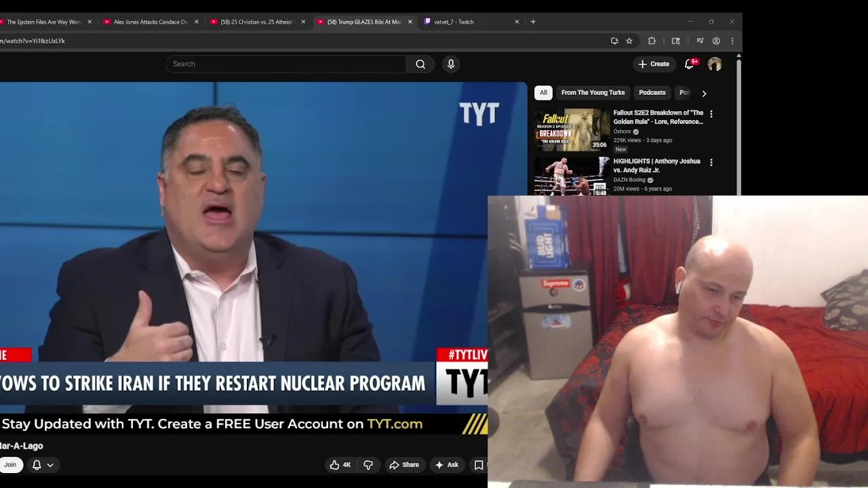Click the Create button
Viewport: 868px width, 488px height.
pos(654,64)
